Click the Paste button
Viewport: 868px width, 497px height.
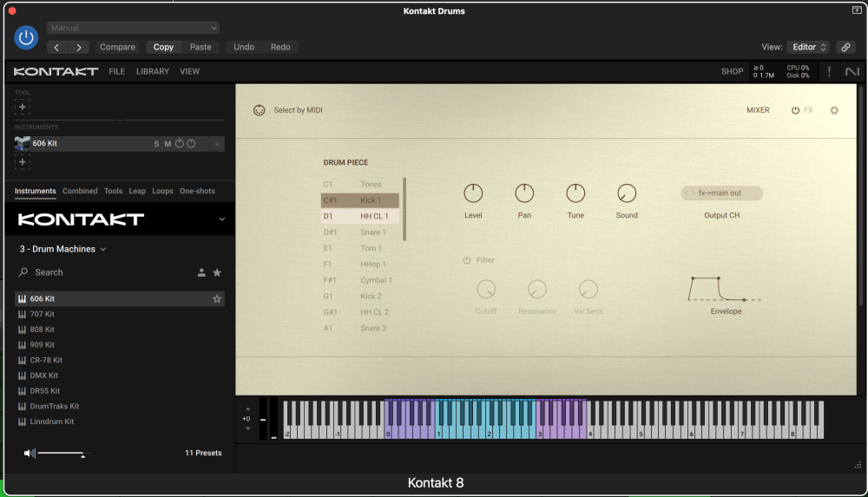click(x=201, y=47)
